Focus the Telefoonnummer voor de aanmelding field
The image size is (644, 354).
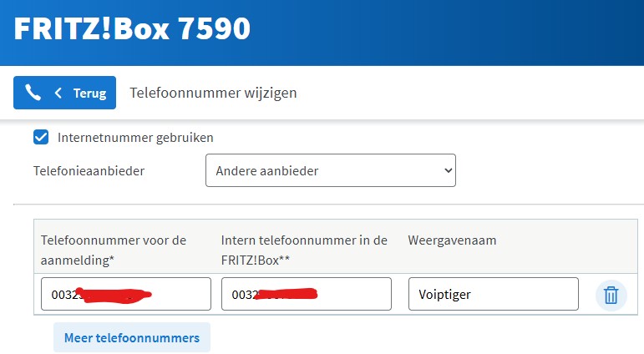pos(125,294)
